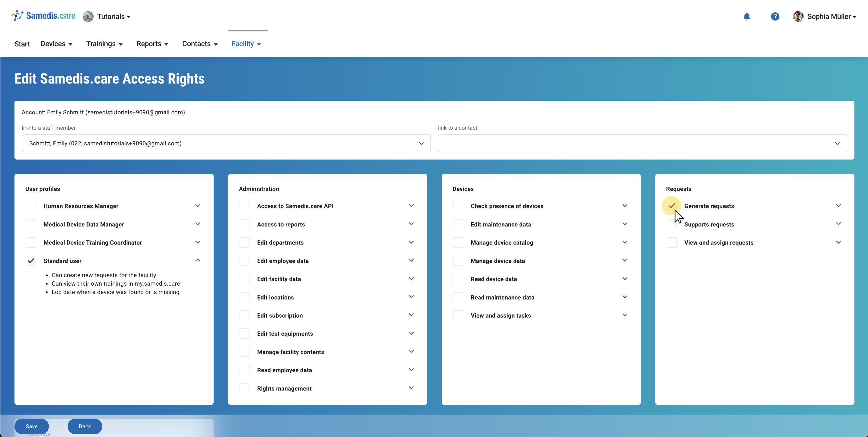868x437 pixels.
Task: Open the help question mark icon
Action: 775,17
